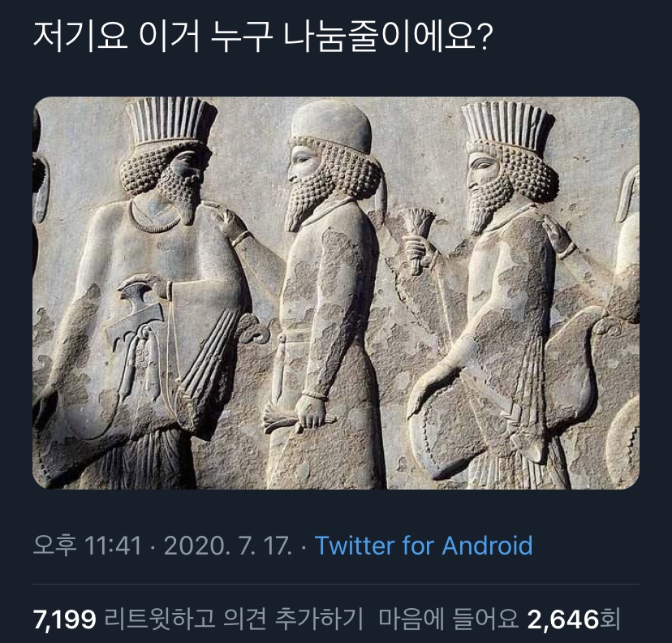Click the 오후 11:41 timestamp
The width and height of the screenshot is (672, 643).
point(87,546)
